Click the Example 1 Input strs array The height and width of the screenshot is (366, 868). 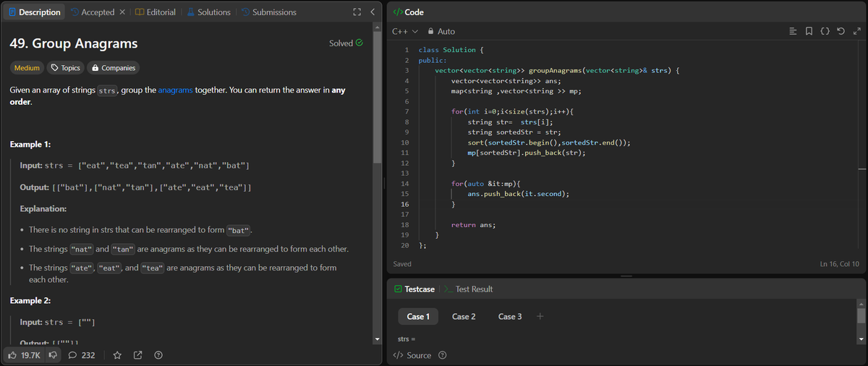point(163,166)
